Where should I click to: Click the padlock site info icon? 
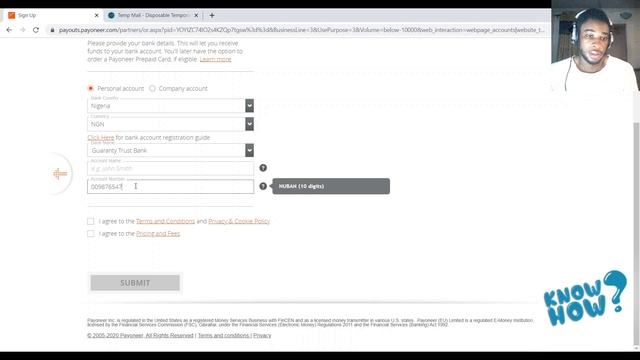click(52, 30)
